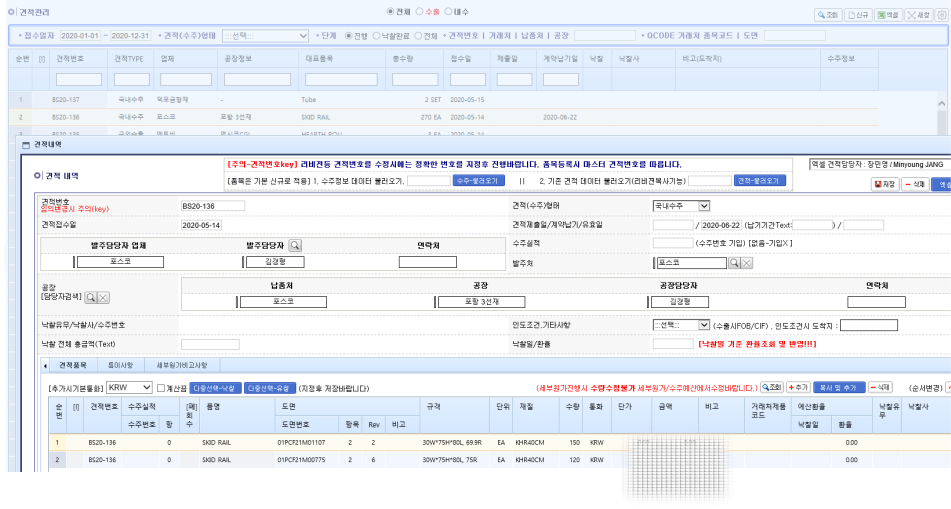Viewport: 951px width, 509px height.
Task: Click the 계약납기 date field 2020-06-22
Action: tap(721, 225)
